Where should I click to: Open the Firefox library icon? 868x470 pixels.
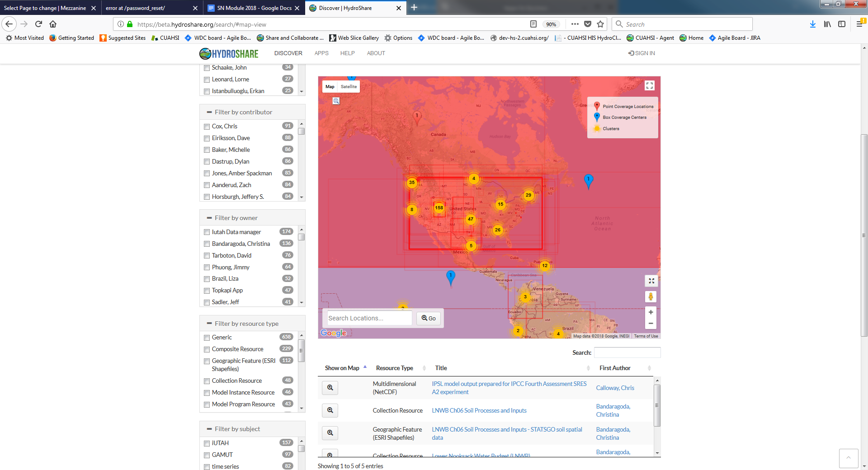[827, 24]
